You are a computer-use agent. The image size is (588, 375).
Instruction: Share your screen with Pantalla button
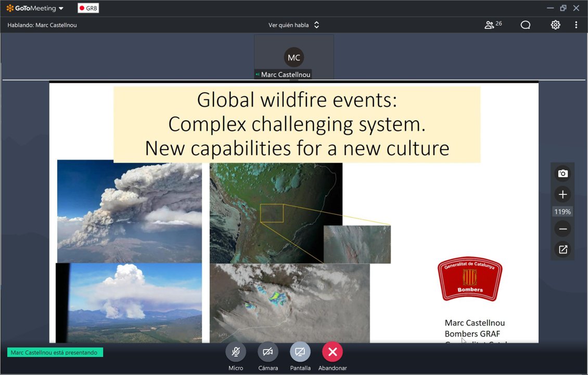point(300,352)
